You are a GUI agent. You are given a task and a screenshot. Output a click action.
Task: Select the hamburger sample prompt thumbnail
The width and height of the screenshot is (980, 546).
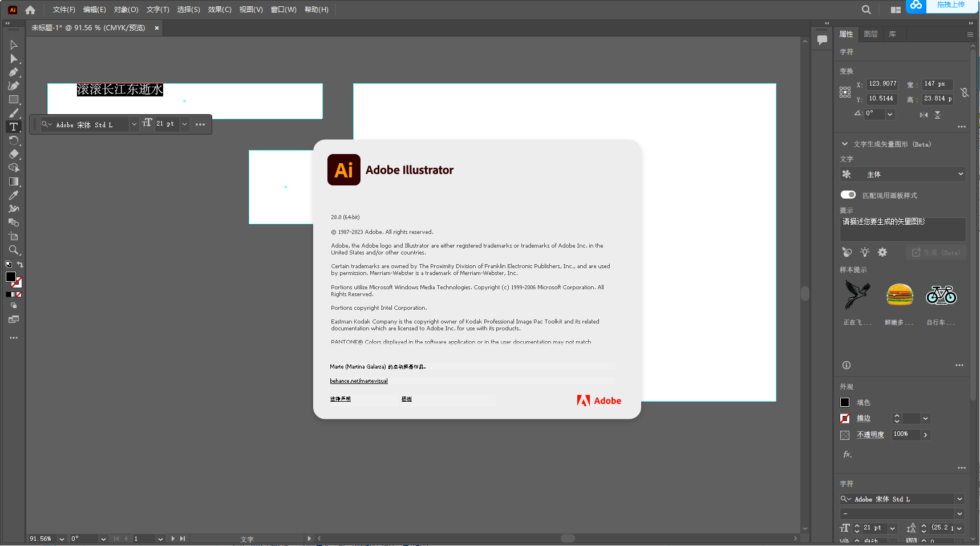900,295
